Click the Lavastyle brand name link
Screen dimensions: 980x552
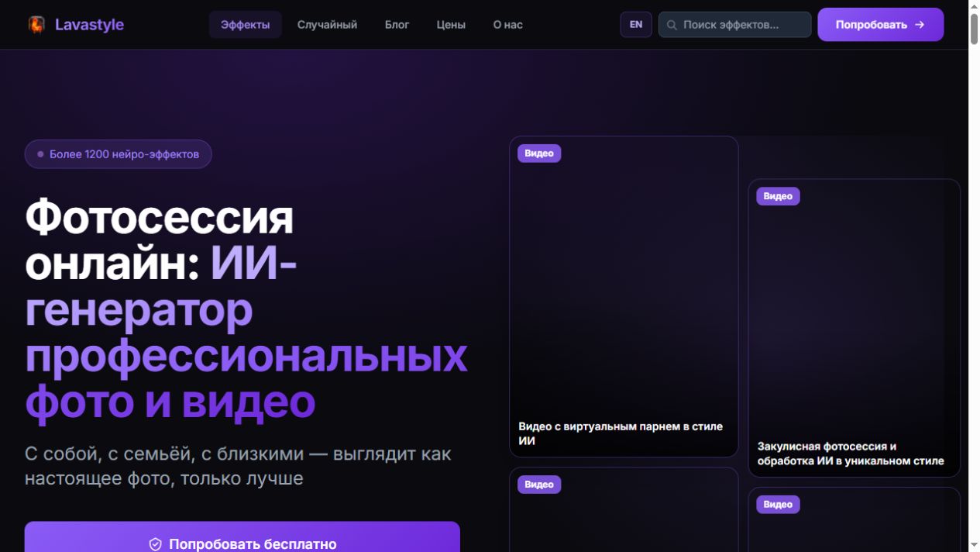coord(89,25)
